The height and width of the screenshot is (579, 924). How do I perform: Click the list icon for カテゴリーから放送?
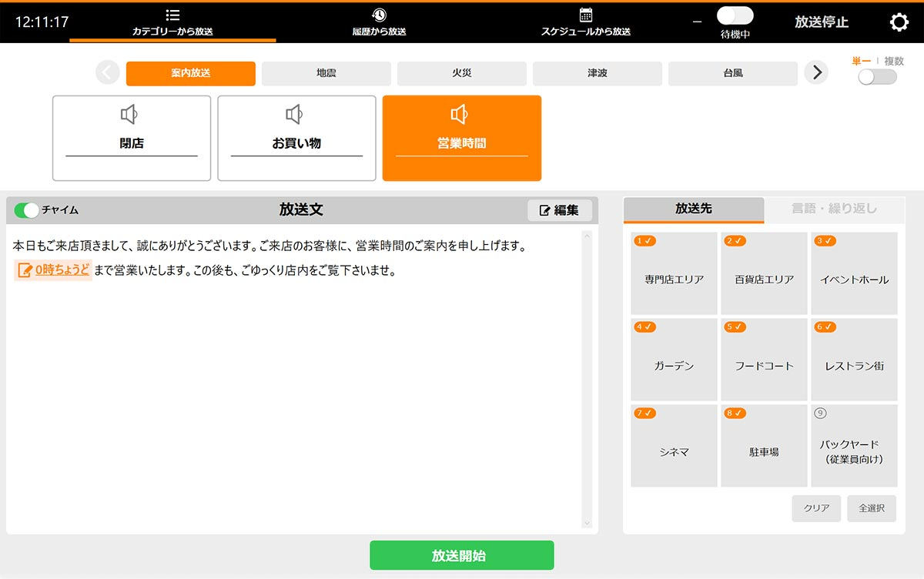coord(172,15)
